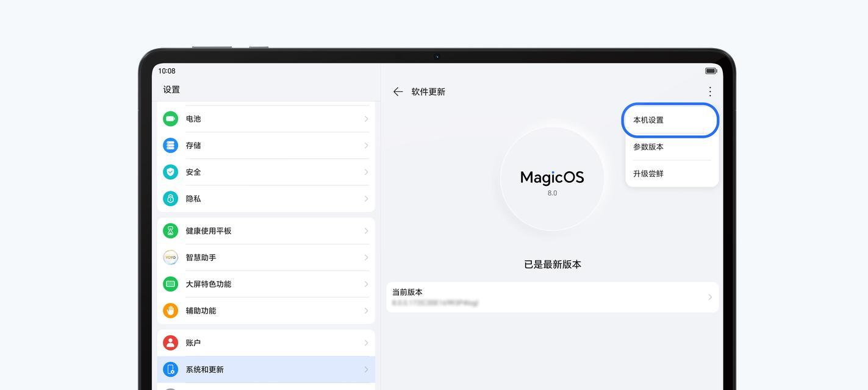
Task: Select the 系统和更新 label
Action: pyautogui.click(x=205, y=369)
